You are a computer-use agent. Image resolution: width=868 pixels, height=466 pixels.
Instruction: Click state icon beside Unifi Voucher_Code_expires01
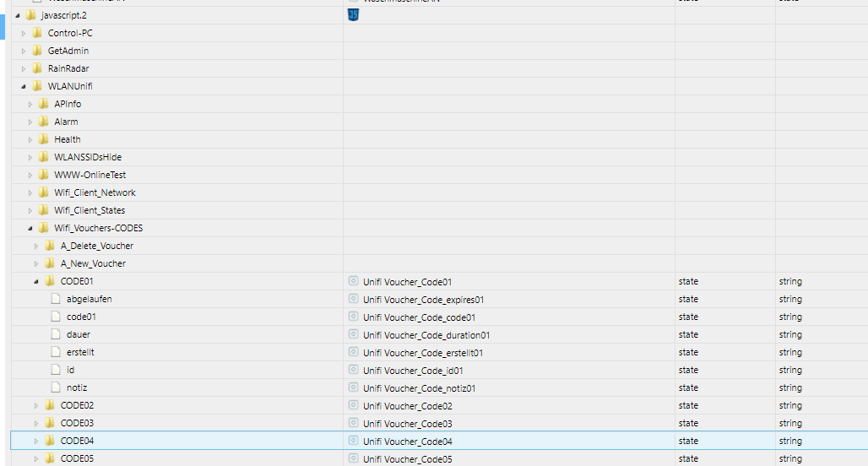click(x=353, y=299)
